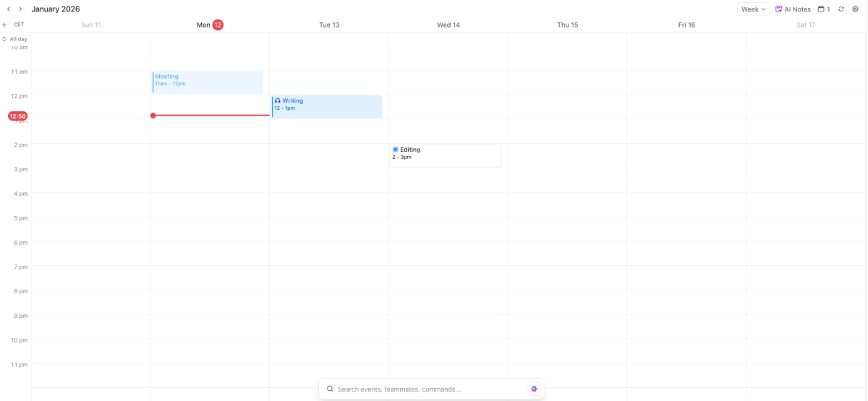Click the search magnifier icon

pos(330,389)
